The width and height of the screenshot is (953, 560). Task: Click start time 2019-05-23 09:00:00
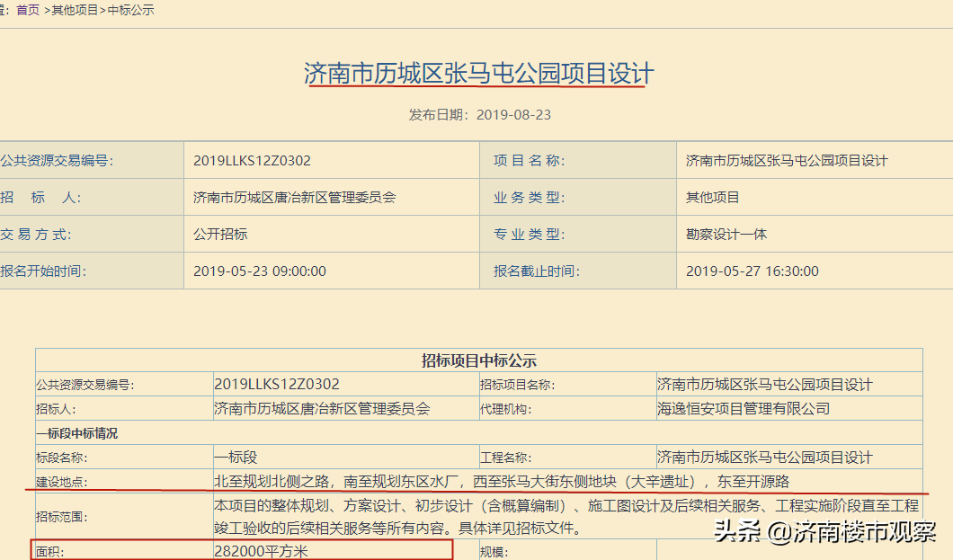coord(260,271)
